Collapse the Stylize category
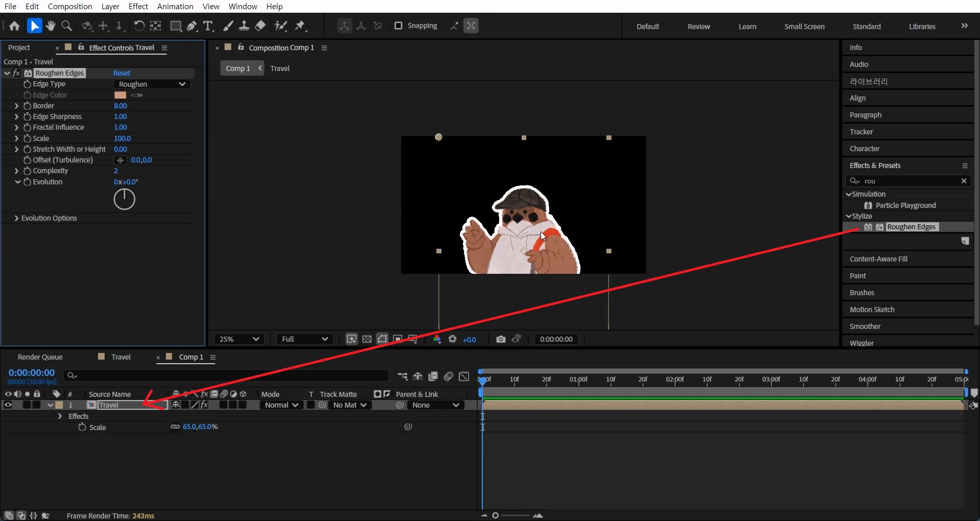 [848, 216]
